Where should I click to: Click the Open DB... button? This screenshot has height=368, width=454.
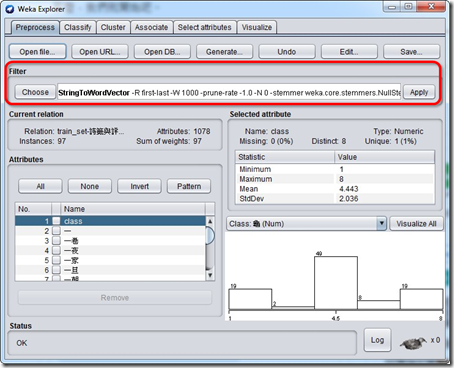pyautogui.click(x=162, y=52)
